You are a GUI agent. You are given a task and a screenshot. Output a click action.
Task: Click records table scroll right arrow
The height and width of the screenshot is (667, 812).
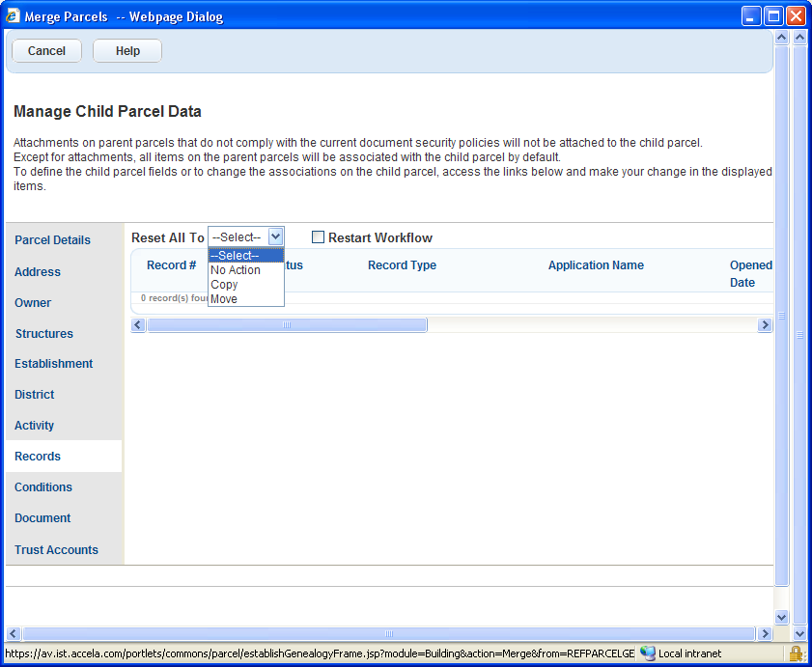pos(765,325)
